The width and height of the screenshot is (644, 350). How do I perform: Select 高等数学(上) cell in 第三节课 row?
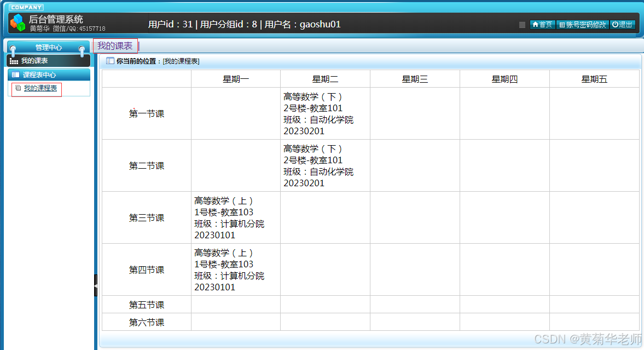pyautogui.click(x=236, y=217)
